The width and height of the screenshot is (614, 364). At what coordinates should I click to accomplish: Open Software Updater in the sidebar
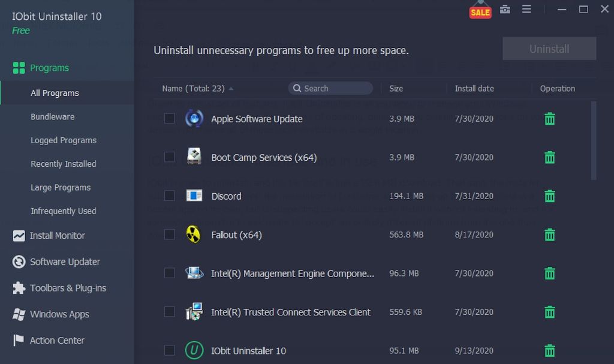pos(63,261)
